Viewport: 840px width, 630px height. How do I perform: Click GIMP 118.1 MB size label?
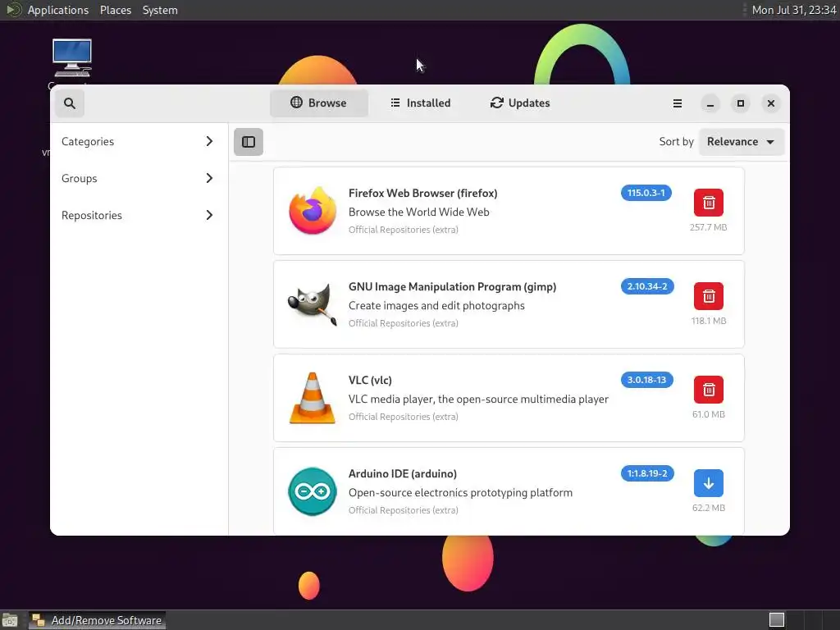coord(709,321)
